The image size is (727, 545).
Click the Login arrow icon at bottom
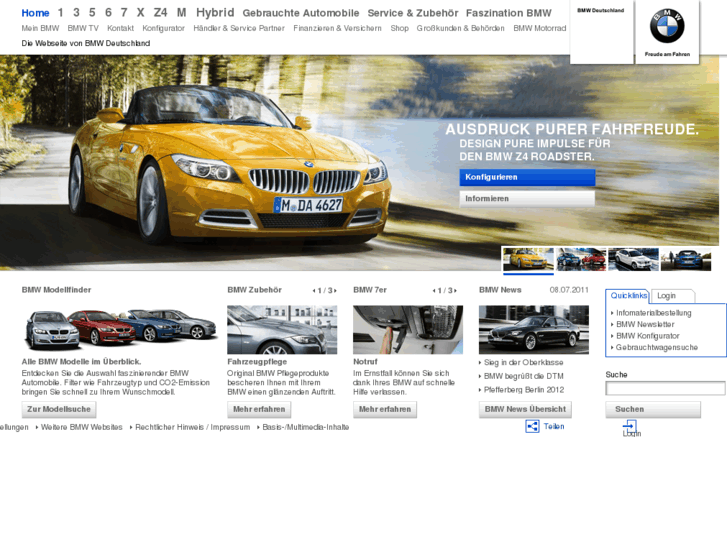point(630,426)
